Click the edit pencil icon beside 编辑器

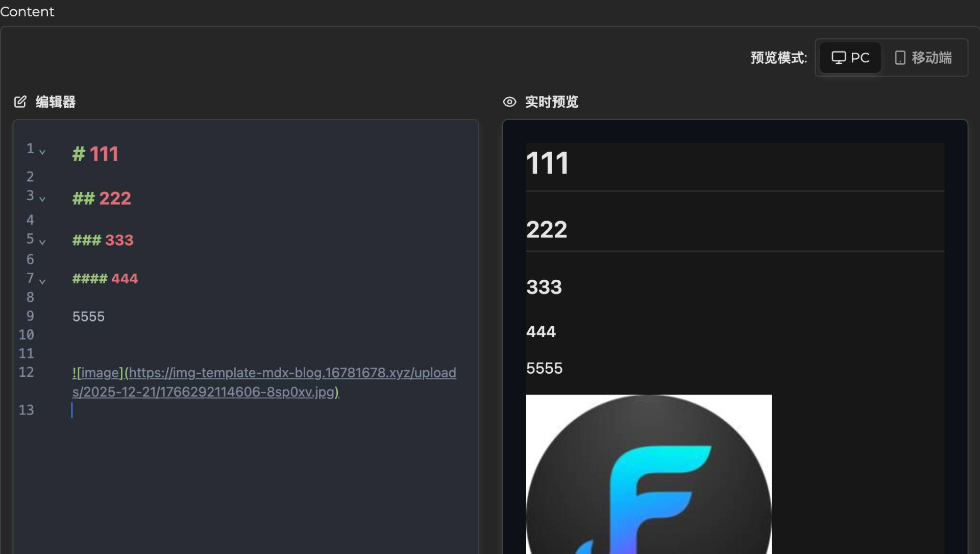coord(20,102)
